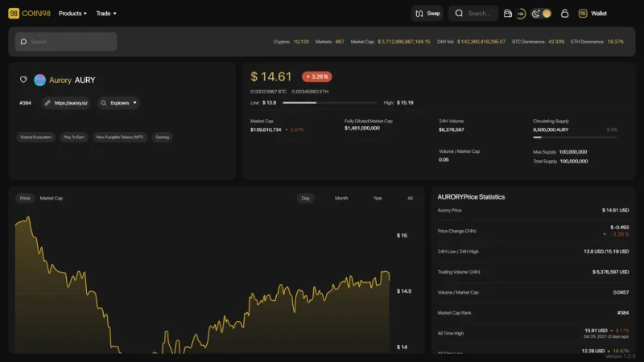Viewport: 644px width, 362px height.
Task: Click the Market Cap Rank row
Action: coord(533,313)
